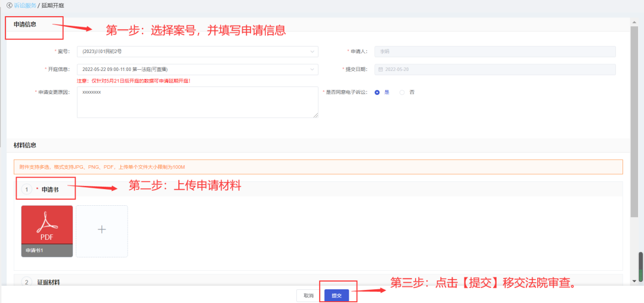Click the red 注意 notice about 5月21日
644x303 pixels.
(134, 81)
